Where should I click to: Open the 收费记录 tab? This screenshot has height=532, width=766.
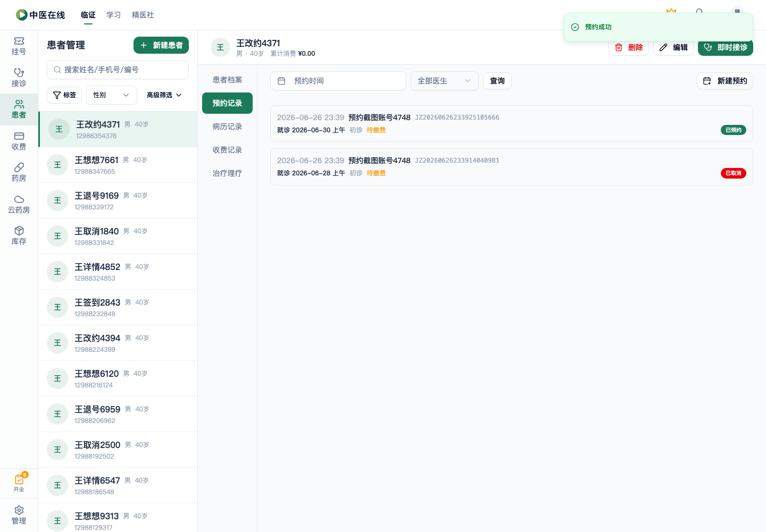point(227,150)
